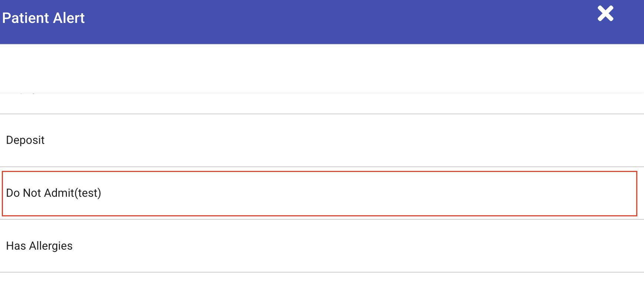This screenshot has width=644, height=287.
Task: Pick the highlighted Do Not Admit(test) row
Action: (x=319, y=193)
